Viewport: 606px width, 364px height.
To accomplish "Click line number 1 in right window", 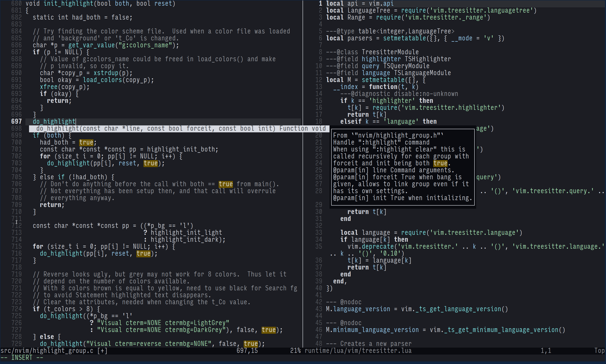I will [320, 4].
